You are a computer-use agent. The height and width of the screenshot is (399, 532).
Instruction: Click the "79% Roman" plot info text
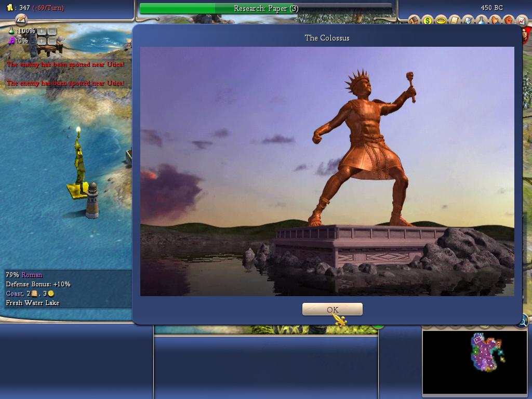pyautogui.click(x=24, y=275)
